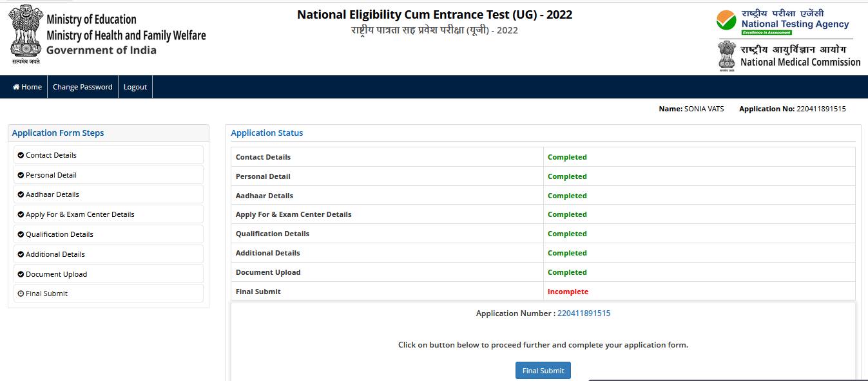Open Qualification Details step in sidebar
868x381 pixels.
click(59, 234)
